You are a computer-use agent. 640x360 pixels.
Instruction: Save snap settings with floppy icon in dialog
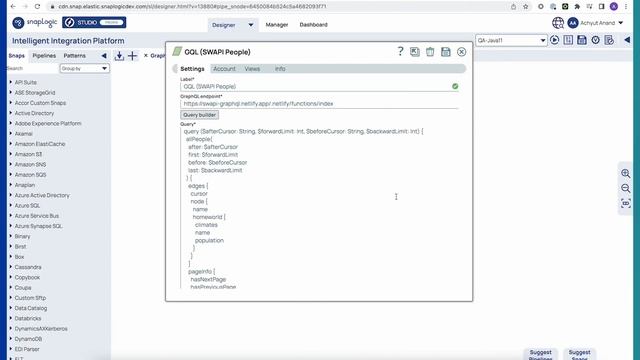tap(446, 52)
